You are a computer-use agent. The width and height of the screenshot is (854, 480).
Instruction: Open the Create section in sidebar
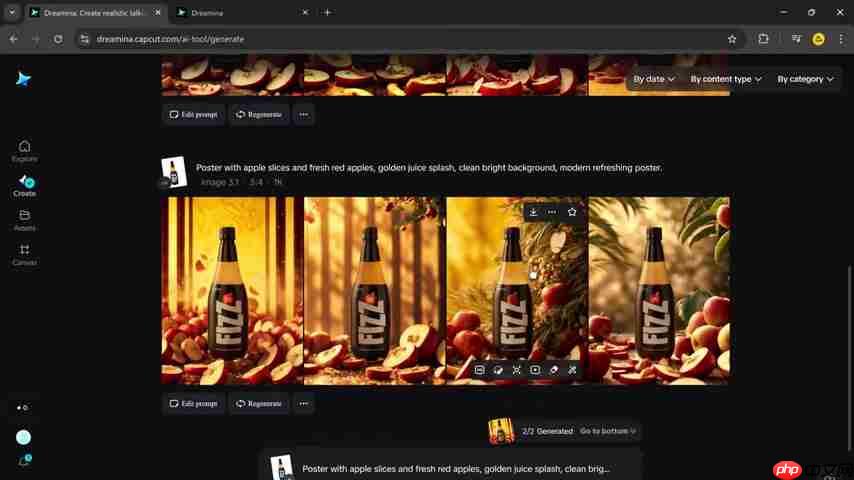click(25, 186)
